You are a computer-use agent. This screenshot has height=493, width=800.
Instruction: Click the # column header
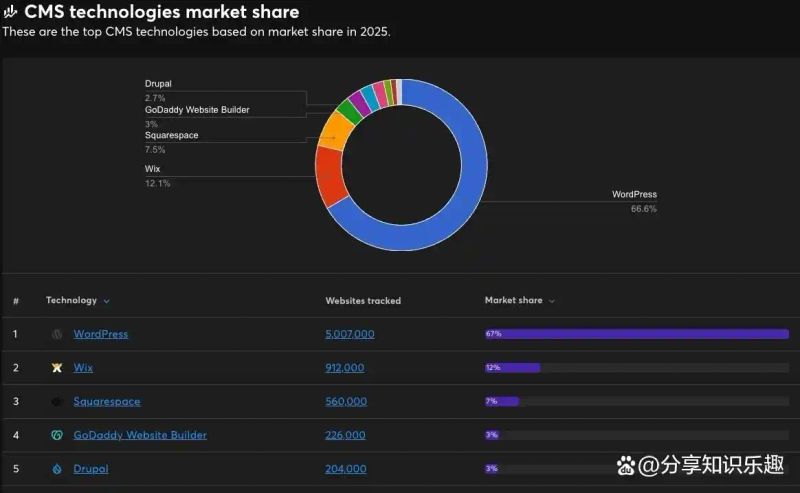[x=16, y=301]
